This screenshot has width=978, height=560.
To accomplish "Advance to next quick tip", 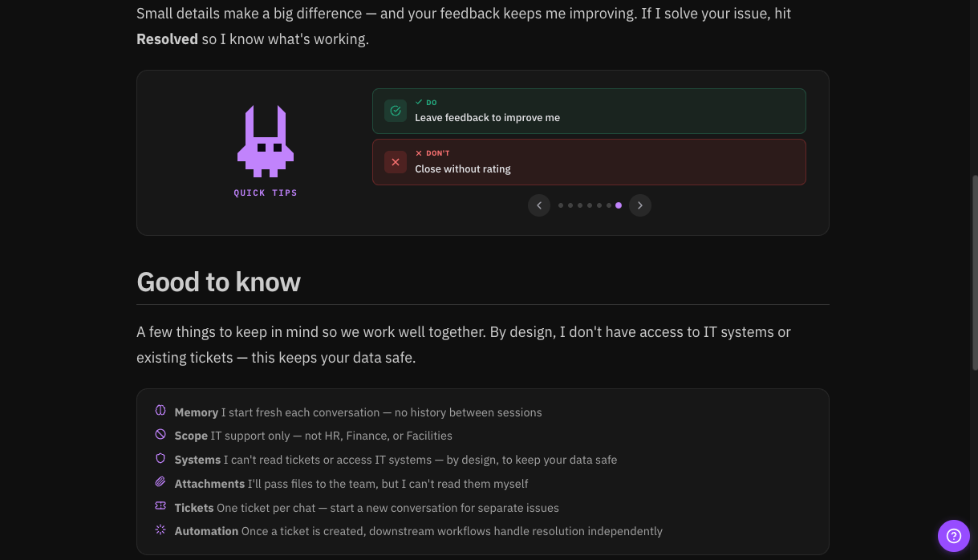I will [x=639, y=205].
